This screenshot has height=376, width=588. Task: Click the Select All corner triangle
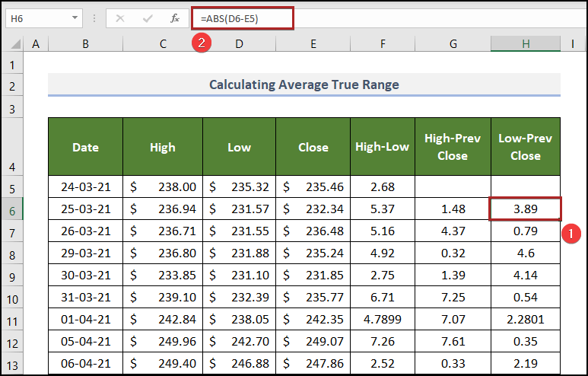pyautogui.click(x=14, y=45)
